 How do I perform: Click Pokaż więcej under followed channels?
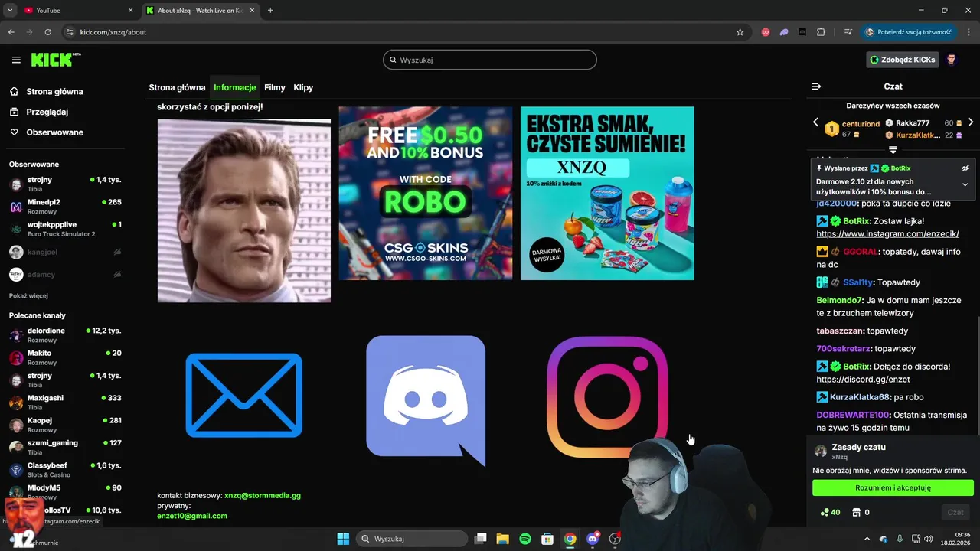click(28, 295)
